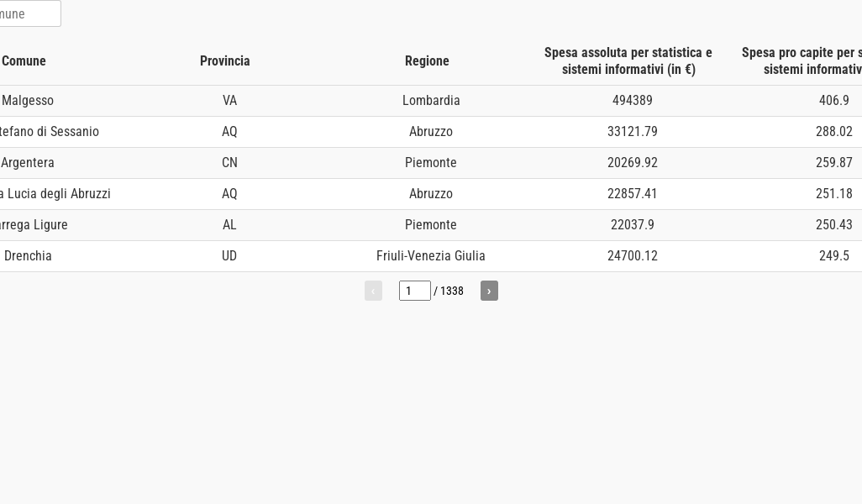
Task: Click the VA province cell
Action: pyautogui.click(x=229, y=101)
